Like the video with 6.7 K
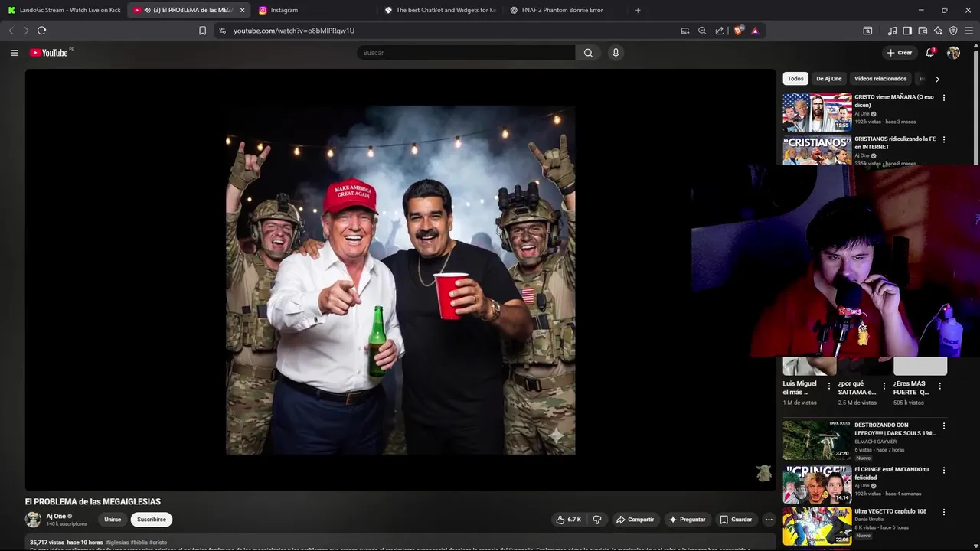 pyautogui.click(x=569, y=520)
